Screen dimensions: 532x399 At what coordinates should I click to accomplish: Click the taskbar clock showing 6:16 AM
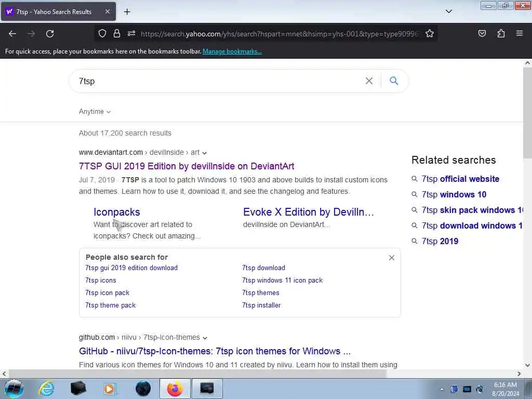[x=505, y=389]
